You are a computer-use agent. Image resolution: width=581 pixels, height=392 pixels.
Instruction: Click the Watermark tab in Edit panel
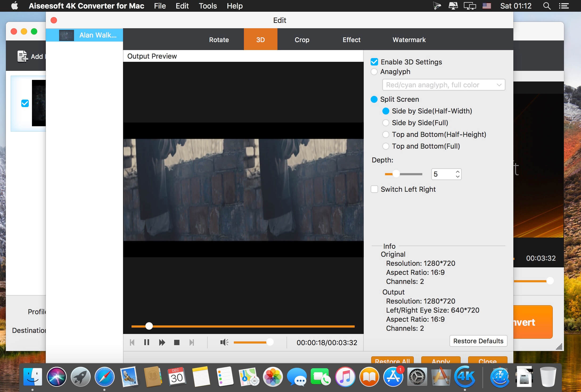pyautogui.click(x=410, y=40)
